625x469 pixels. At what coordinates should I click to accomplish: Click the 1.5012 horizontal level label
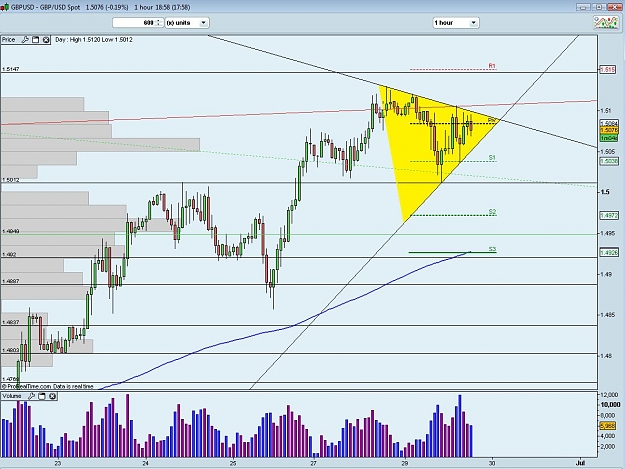click(11, 180)
